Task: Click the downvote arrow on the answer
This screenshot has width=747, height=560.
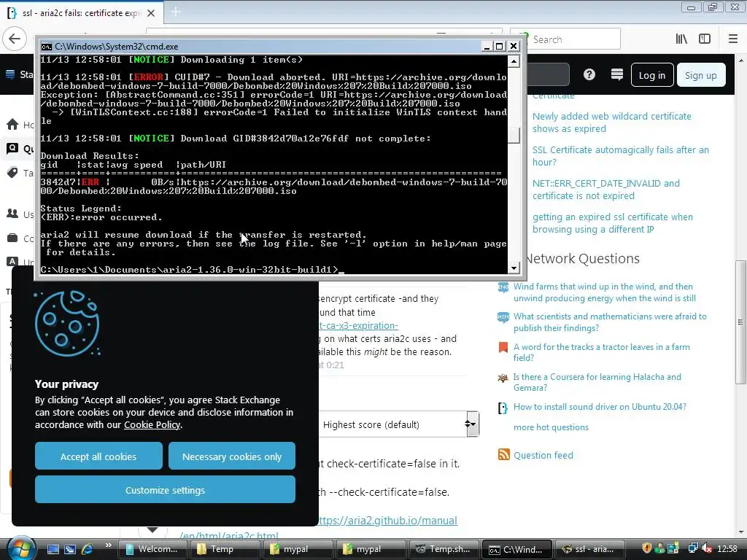Action: tap(152, 529)
